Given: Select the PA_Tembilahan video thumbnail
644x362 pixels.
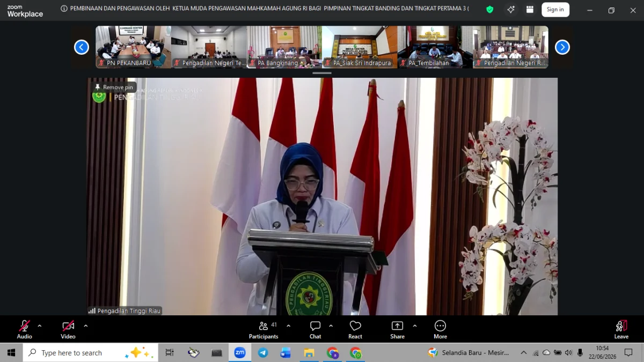Looking at the screenshot, I should pyautogui.click(x=435, y=47).
